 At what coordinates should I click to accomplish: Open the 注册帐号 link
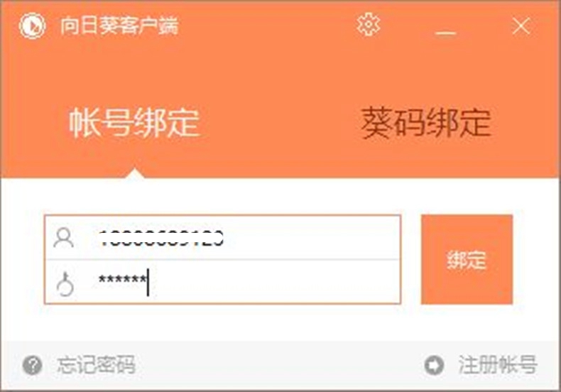click(498, 365)
